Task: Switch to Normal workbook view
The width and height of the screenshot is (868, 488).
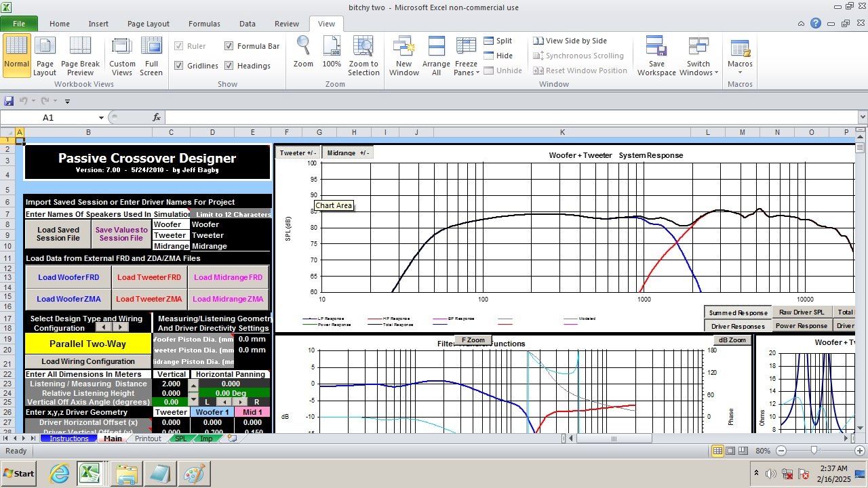Action: point(16,56)
